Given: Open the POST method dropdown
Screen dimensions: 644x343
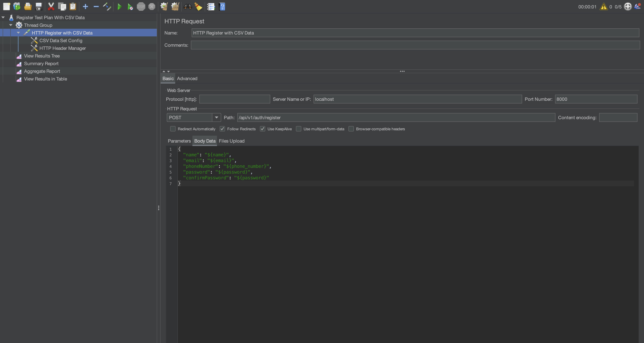Looking at the screenshot, I should pos(217,117).
